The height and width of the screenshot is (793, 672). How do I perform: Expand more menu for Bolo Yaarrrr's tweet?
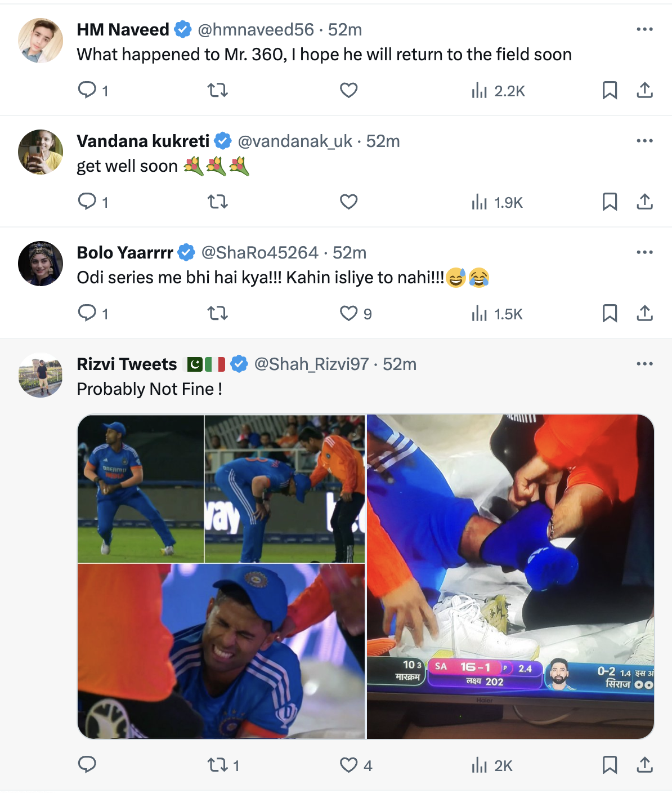644,252
